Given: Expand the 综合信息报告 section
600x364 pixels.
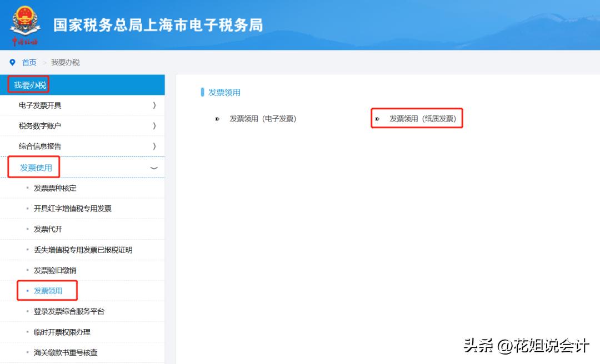Looking at the screenshot, I should 82,145.
